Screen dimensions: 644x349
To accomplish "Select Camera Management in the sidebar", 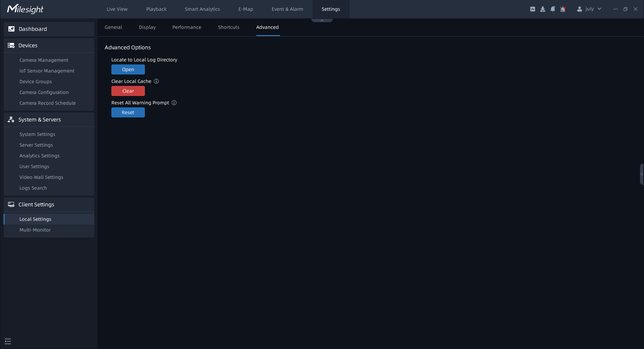I will [x=44, y=60].
